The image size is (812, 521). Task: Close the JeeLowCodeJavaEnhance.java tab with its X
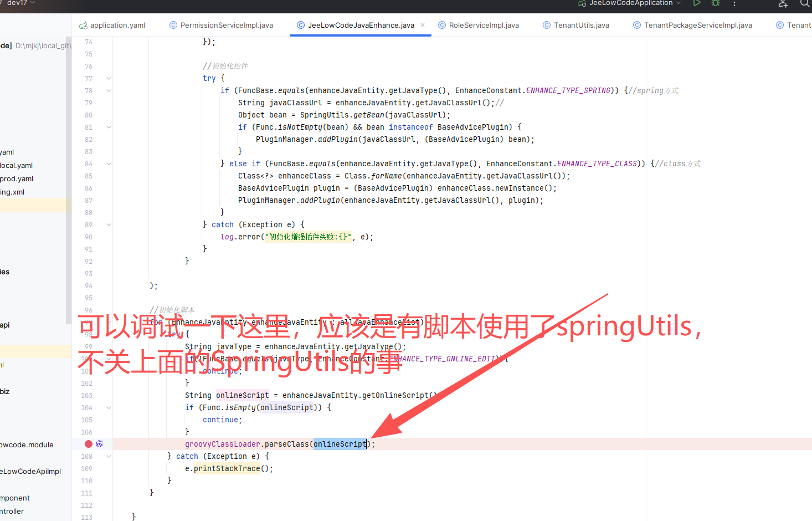[x=423, y=25]
